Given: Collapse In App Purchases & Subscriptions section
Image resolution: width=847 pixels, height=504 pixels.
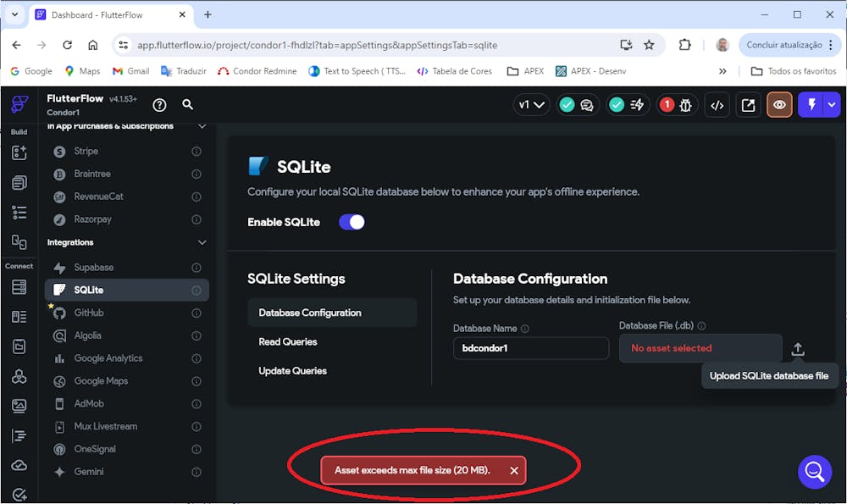Looking at the screenshot, I should click(202, 126).
